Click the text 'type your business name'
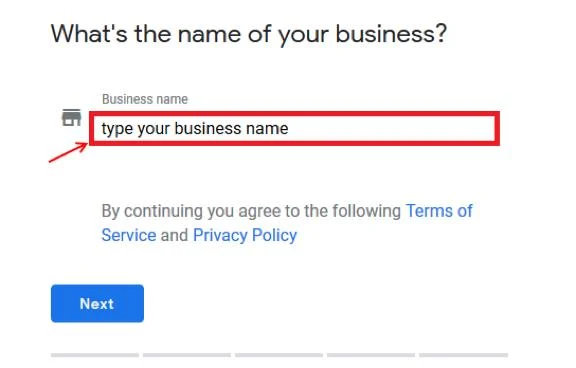The height and width of the screenshot is (368, 576). [x=195, y=129]
